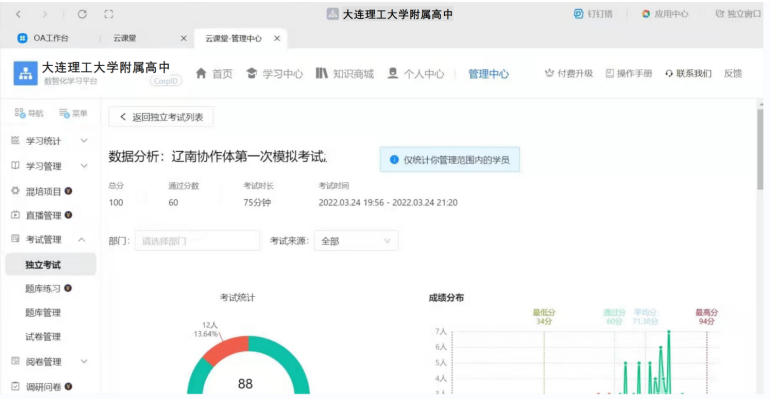Viewport: 770px width, 399px height.
Task: Click the 最低分 34分 marker label
Action: coord(544,317)
